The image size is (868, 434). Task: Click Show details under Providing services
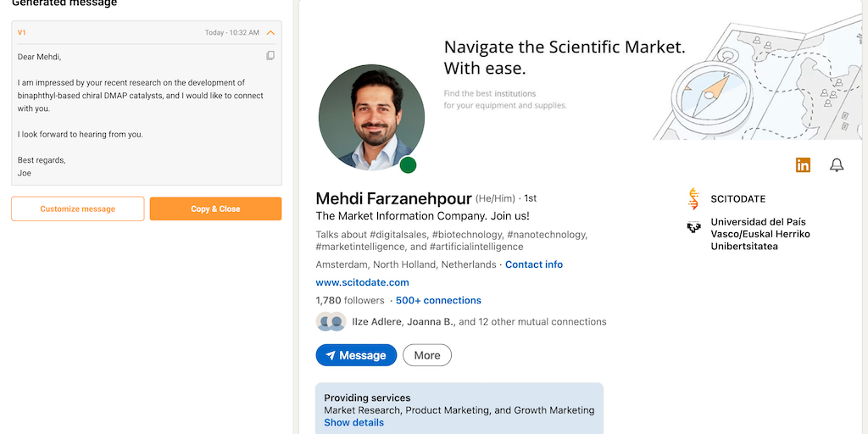[x=353, y=422]
